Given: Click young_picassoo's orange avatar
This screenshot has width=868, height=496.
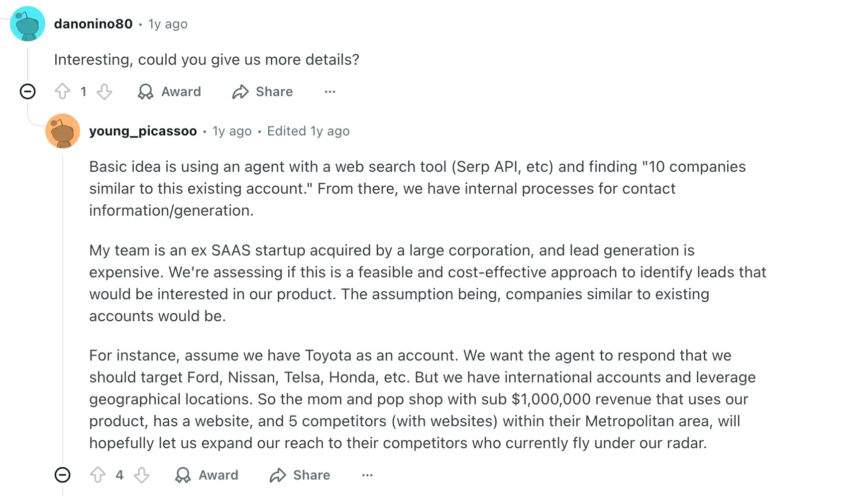Looking at the screenshot, I should click(63, 131).
